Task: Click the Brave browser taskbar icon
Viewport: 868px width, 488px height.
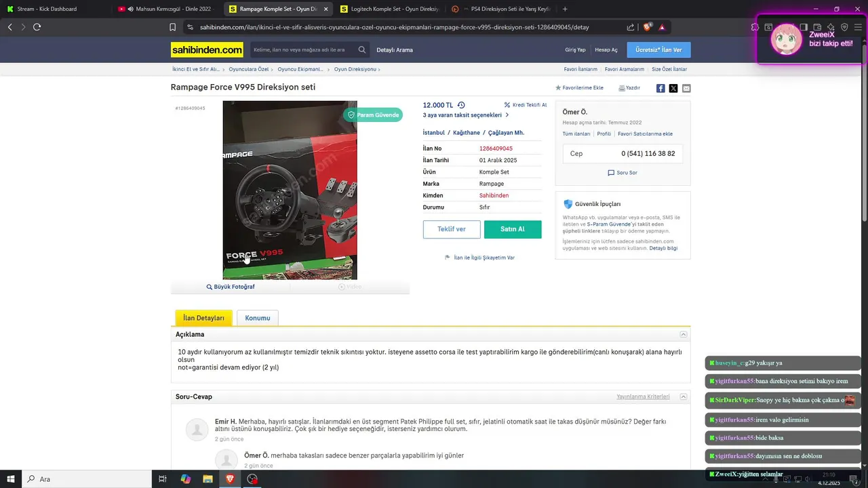Action: click(x=230, y=479)
